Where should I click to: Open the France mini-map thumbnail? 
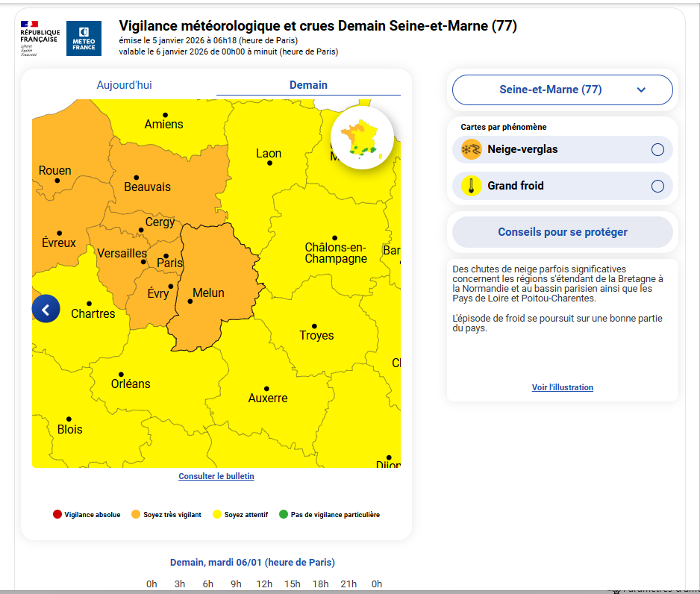362,138
